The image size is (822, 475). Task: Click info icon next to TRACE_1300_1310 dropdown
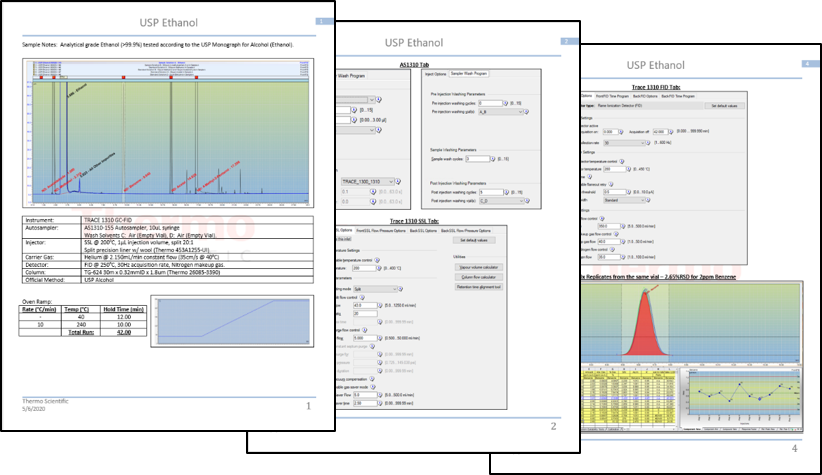point(398,181)
